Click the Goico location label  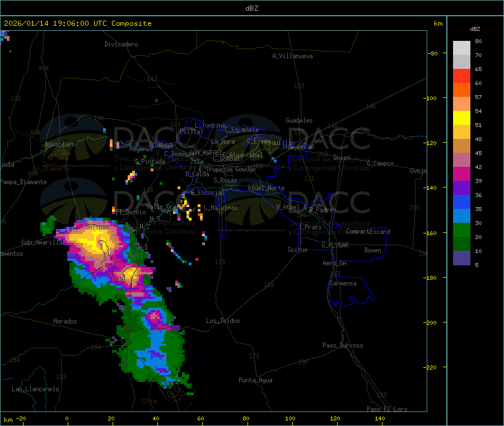click(x=342, y=157)
